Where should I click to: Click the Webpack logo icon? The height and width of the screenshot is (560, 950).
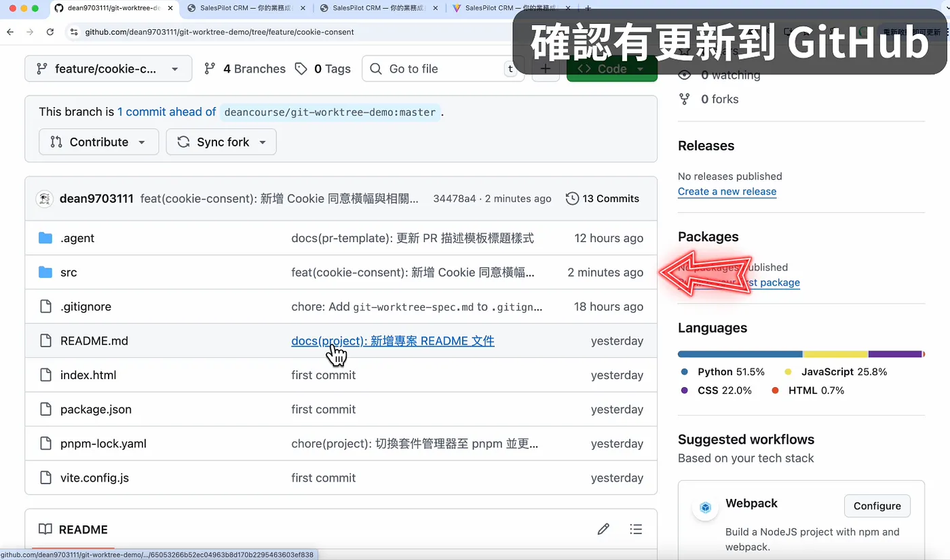pos(706,508)
